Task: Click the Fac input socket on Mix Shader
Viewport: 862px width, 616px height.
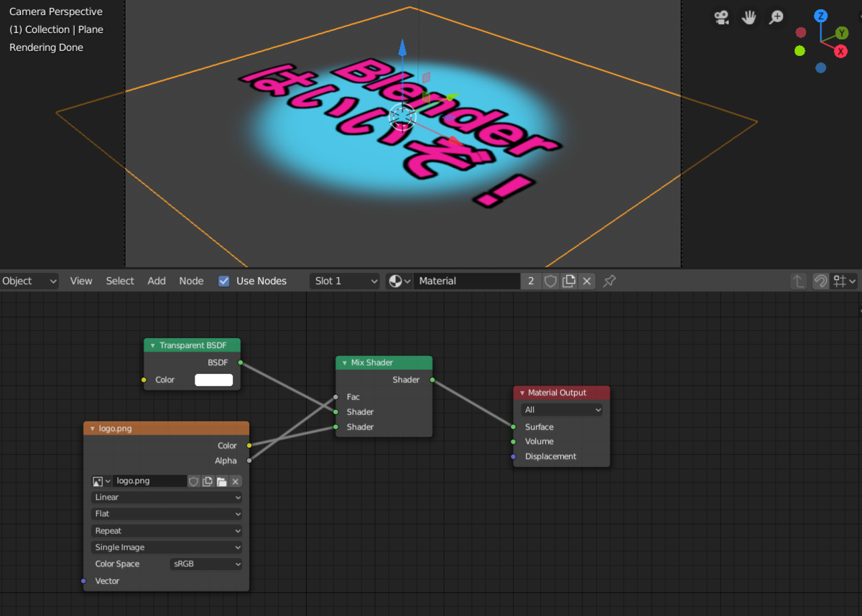Action: pyautogui.click(x=335, y=396)
